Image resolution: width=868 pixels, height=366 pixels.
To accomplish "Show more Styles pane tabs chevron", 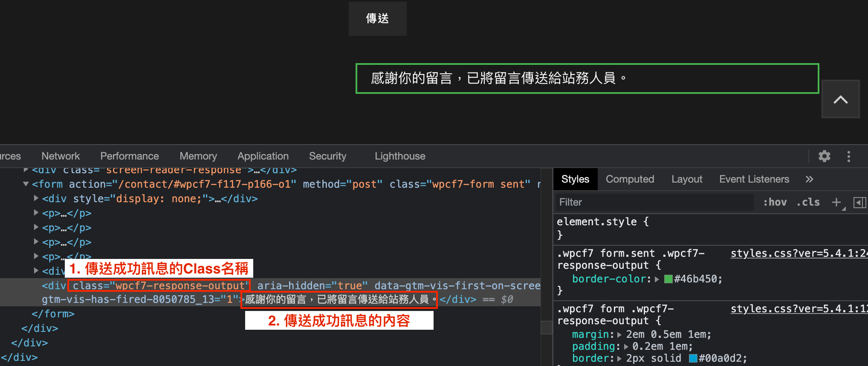I will 809,179.
